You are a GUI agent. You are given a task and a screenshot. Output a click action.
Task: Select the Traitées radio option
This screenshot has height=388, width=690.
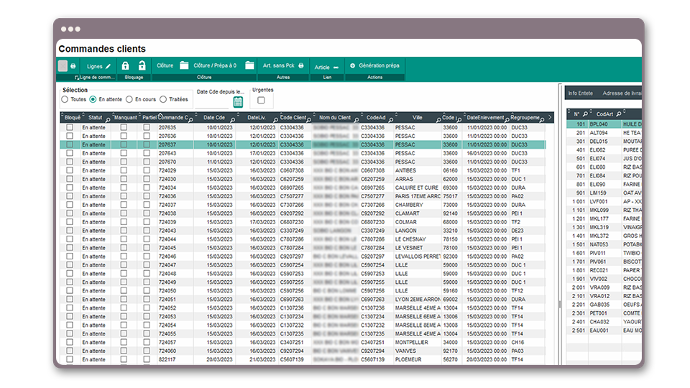point(163,99)
